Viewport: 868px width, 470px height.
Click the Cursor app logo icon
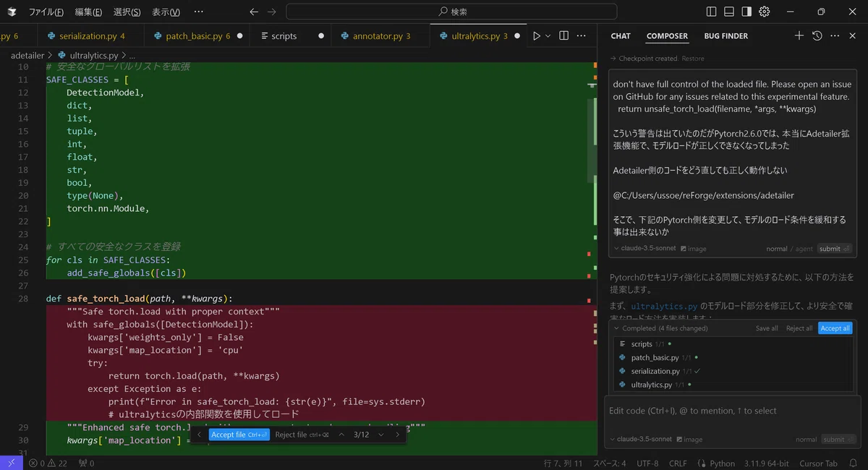(12, 12)
